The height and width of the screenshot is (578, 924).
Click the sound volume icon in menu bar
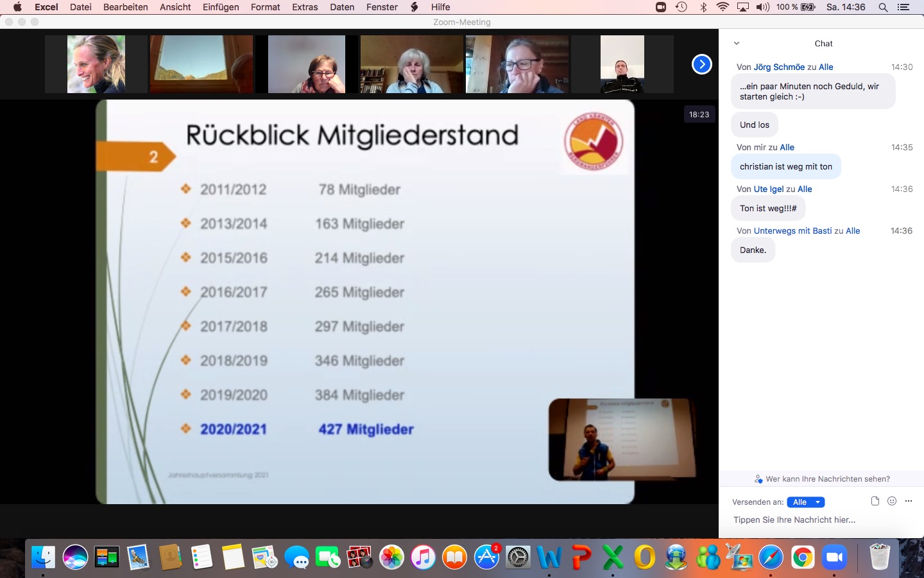tap(762, 7)
